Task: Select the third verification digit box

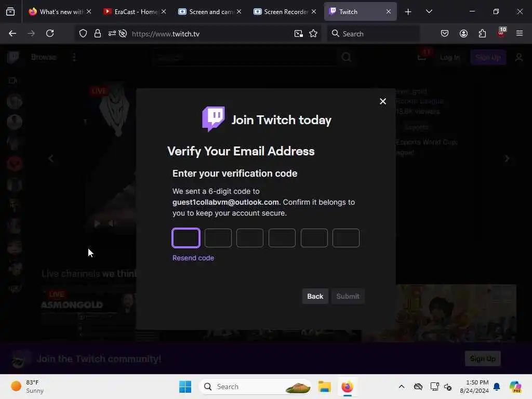Action: click(x=250, y=238)
